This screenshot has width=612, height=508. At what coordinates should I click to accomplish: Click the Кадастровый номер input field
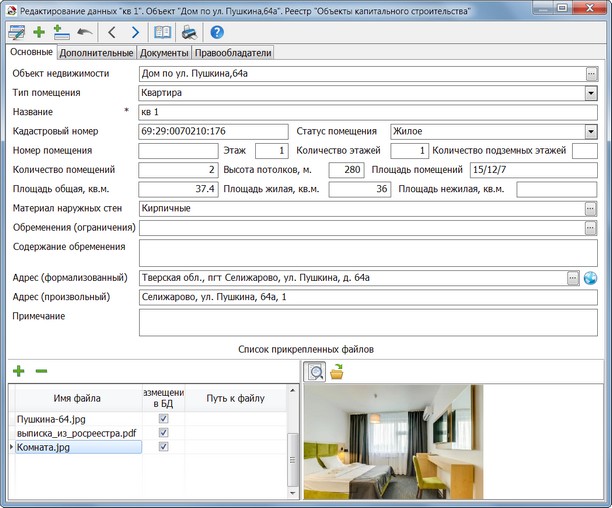click(x=213, y=131)
